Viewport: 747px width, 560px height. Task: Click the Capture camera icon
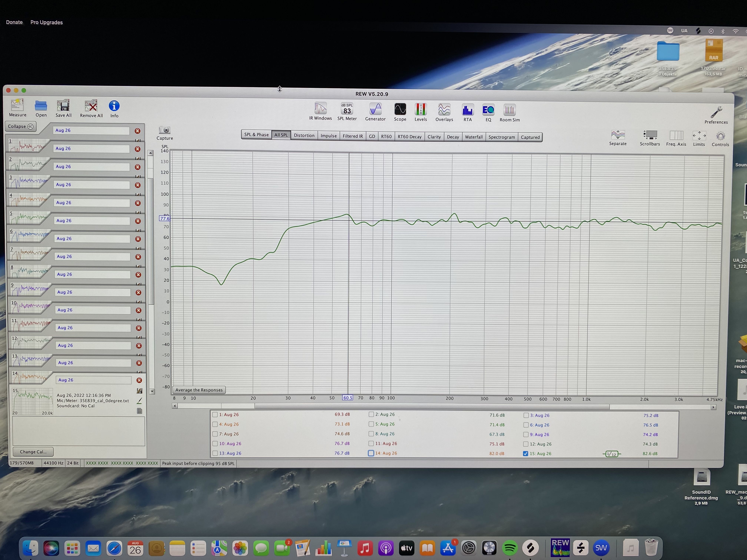pyautogui.click(x=165, y=130)
